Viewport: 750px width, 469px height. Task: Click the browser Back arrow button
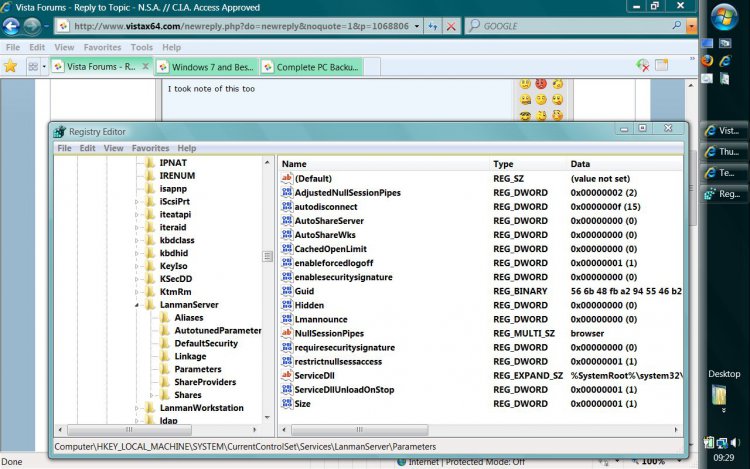pos(11,26)
